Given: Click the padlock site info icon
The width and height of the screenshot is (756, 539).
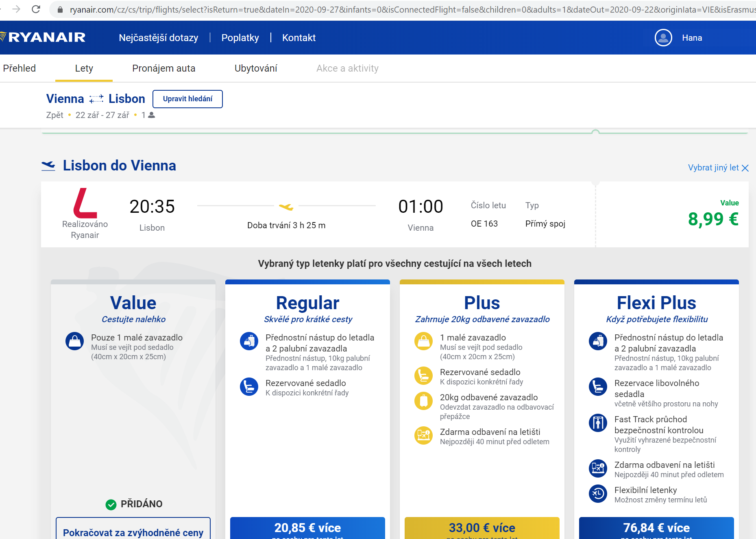Looking at the screenshot, I should coord(60,9).
